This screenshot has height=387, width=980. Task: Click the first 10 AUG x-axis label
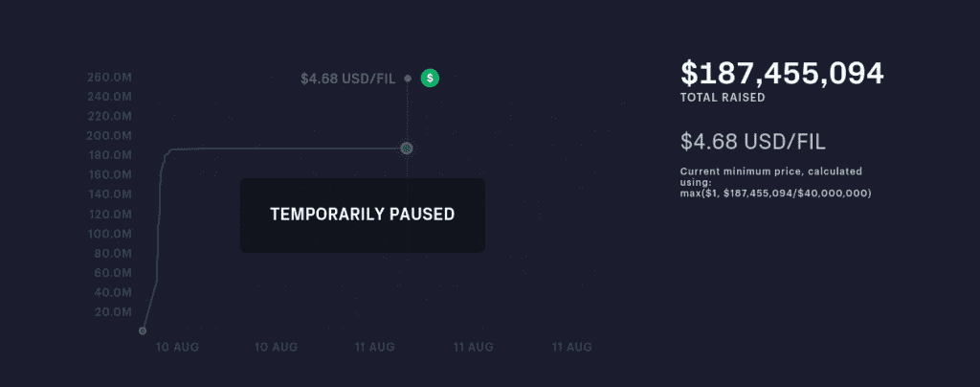point(177,347)
